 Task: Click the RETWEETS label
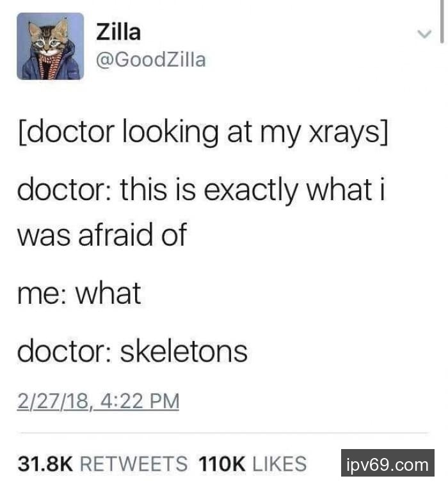coord(134,463)
